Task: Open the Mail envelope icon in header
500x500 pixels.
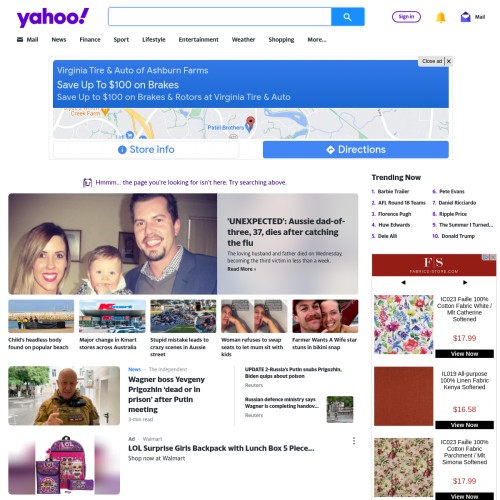Action: tap(465, 17)
